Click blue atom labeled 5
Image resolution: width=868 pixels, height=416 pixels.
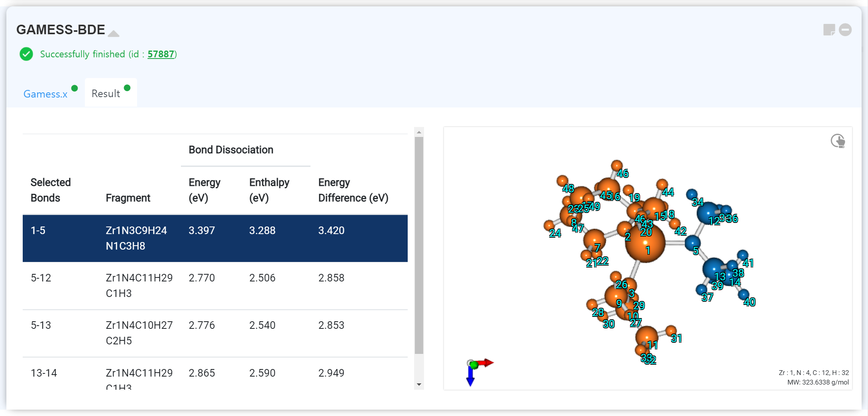coord(692,243)
